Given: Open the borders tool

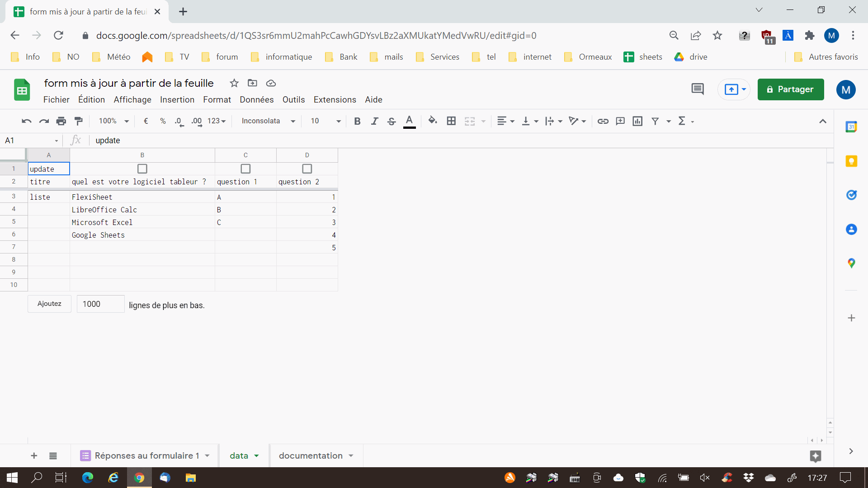Looking at the screenshot, I should pos(451,121).
